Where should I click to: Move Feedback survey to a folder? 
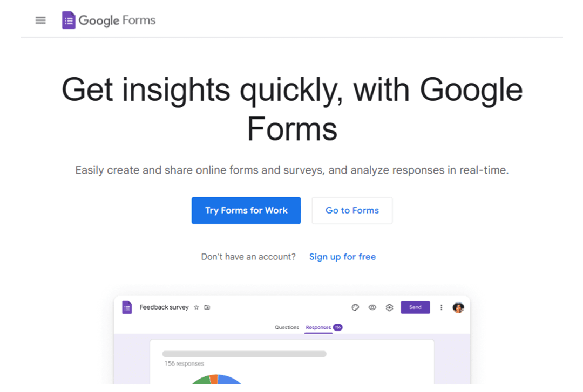[x=207, y=307]
